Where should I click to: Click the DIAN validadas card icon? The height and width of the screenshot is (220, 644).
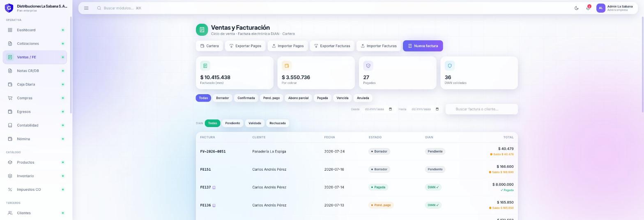(x=450, y=66)
